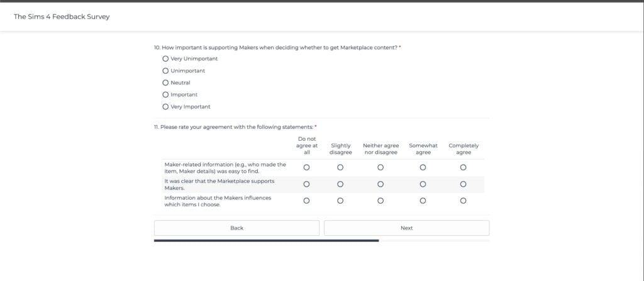Viewport: 644px width, 281px height.
Task: Click The Sims 4 Feedback Survey title
Action: [62, 17]
